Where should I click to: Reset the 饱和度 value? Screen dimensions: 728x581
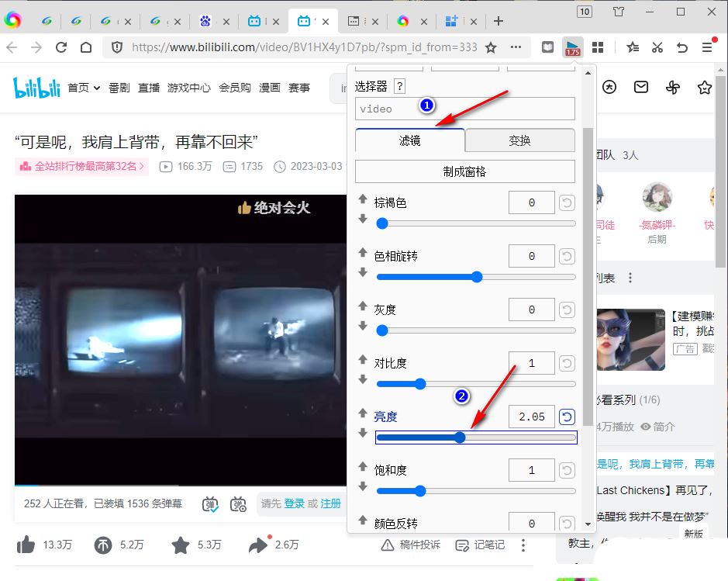567,471
